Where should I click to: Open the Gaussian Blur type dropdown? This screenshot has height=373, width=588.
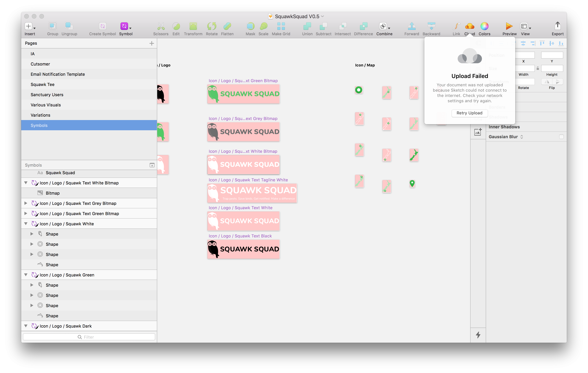click(522, 137)
